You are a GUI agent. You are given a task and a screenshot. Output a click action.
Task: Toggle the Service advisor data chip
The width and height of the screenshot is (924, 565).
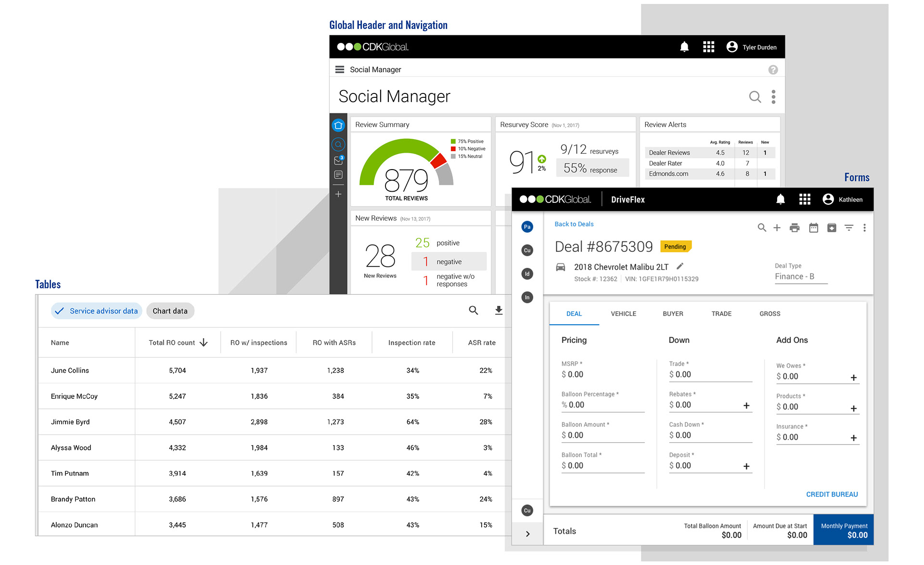[x=97, y=311]
